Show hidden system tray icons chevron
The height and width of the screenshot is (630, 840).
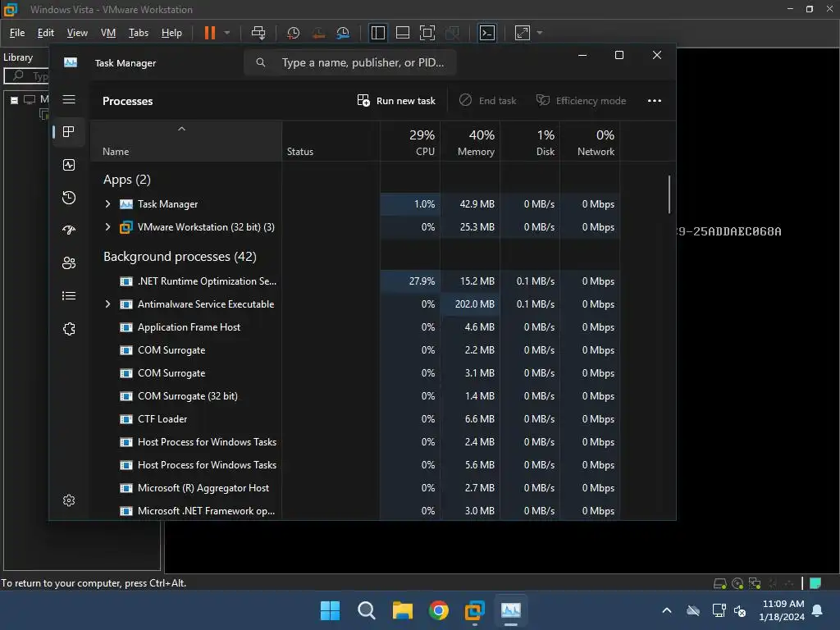666,610
